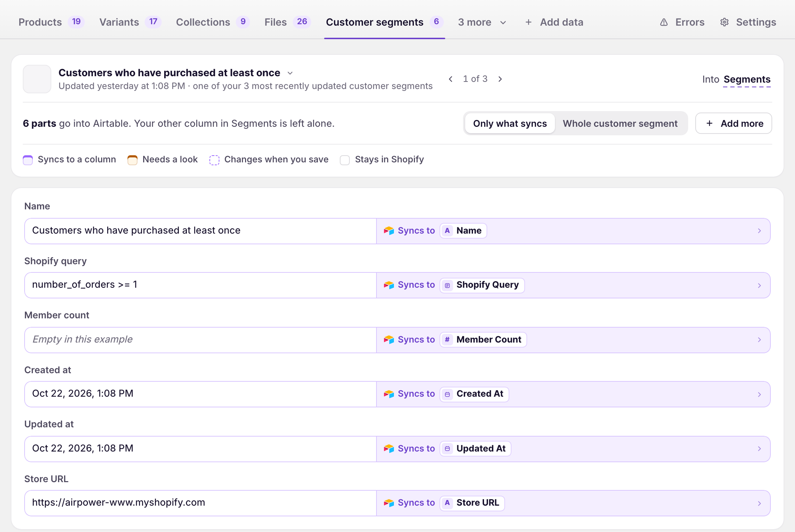Image resolution: width=795 pixels, height=532 pixels.
Task: Open the segment title dropdown chevron
Action: point(290,73)
